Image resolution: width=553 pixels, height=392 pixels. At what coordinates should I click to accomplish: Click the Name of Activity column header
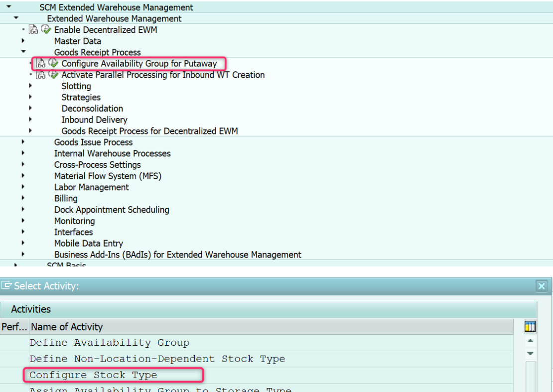66,327
